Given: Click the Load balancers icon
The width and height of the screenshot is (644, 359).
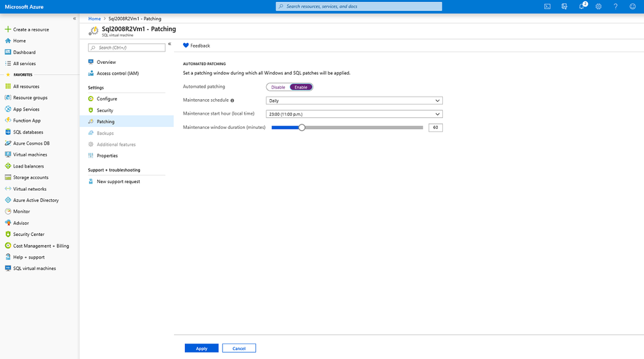Looking at the screenshot, I should point(8,166).
